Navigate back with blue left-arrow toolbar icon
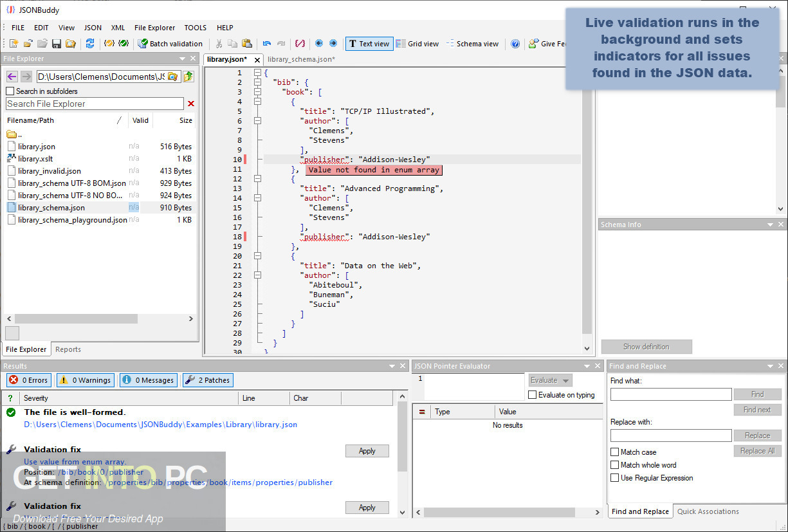The image size is (788, 532). (319, 44)
